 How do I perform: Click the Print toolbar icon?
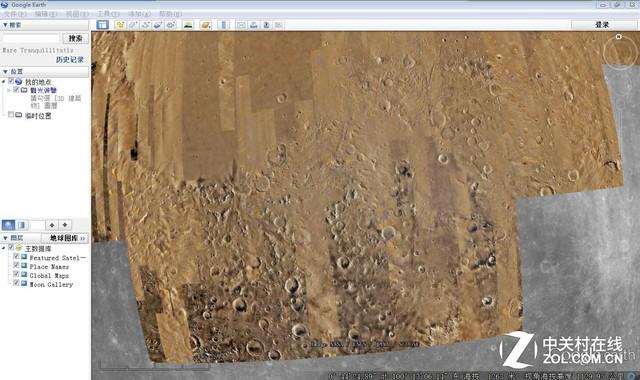[x=254, y=25]
